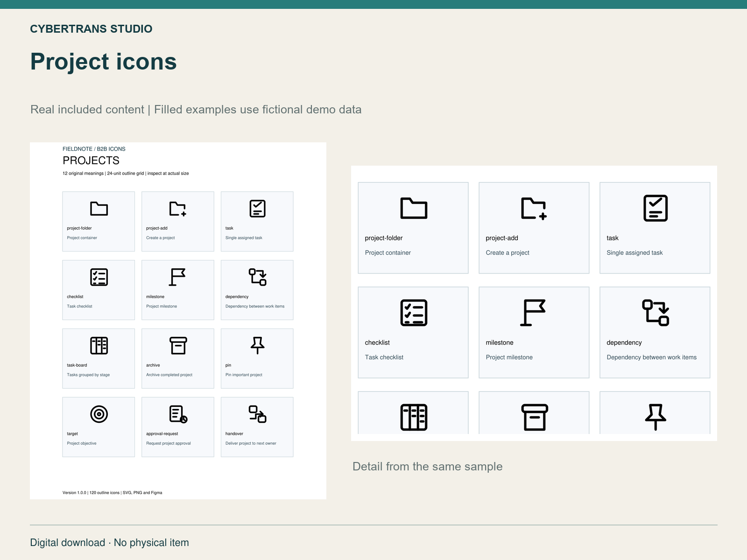Click the 'Project icons' heading

point(104,62)
